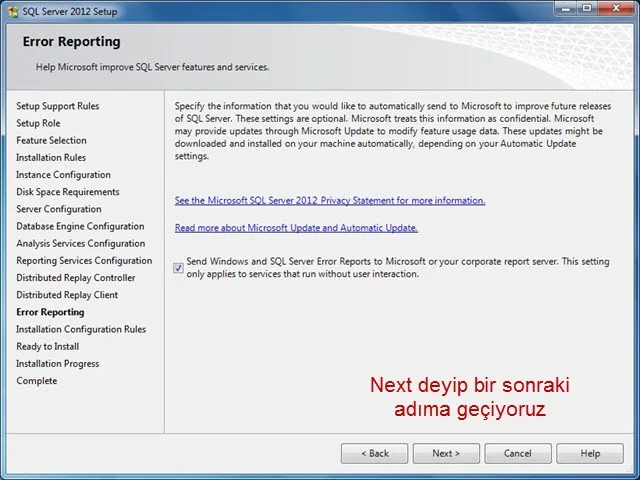Select Disk Space Requirements step
The width and height of the screenshot is (640, 480).
coord(68,192)
